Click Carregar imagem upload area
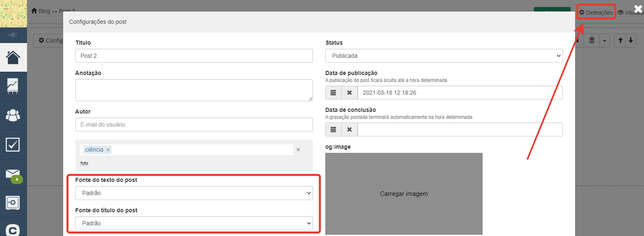The height and width of the screenshot is (236, 644). coord(404,194)
